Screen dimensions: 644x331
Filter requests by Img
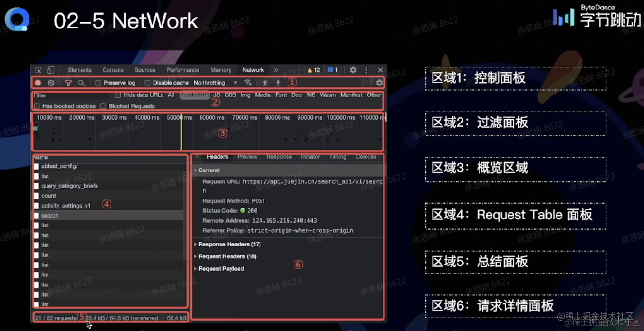point(245,95)
